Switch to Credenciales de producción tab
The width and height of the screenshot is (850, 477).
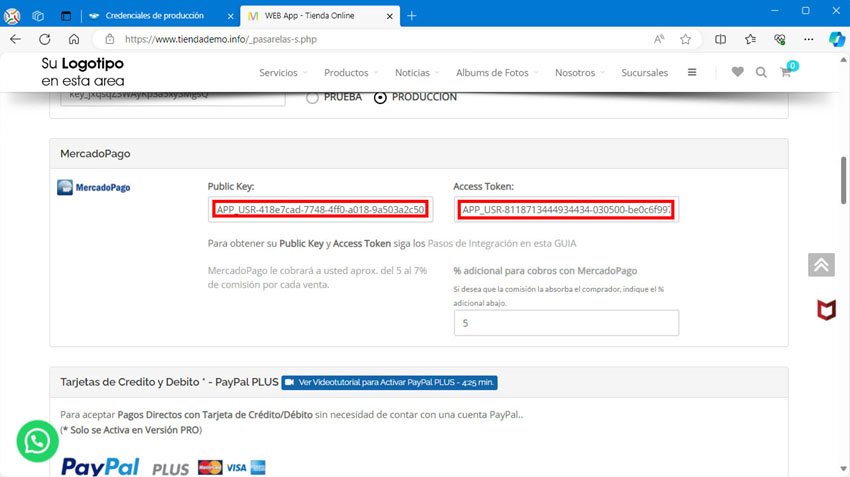pos(154,16)
